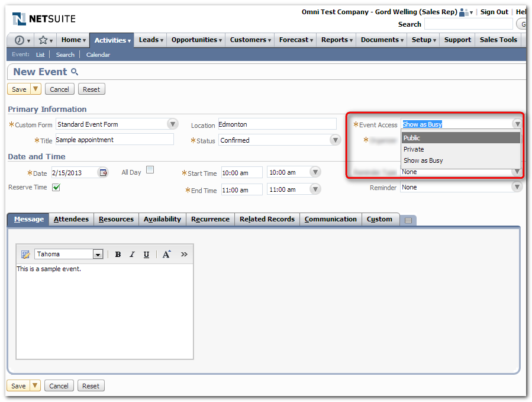
Task: Open the Reports menu
Action: (x=337, y=40)
